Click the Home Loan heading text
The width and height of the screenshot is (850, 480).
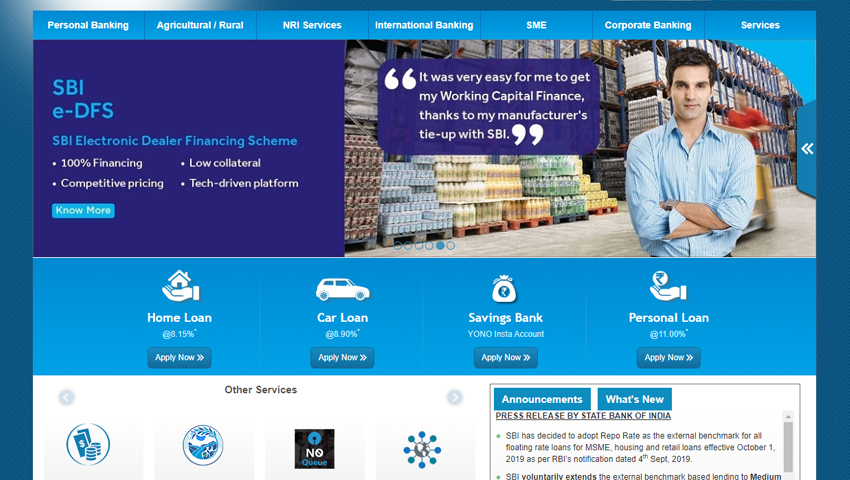coord(179,318)
